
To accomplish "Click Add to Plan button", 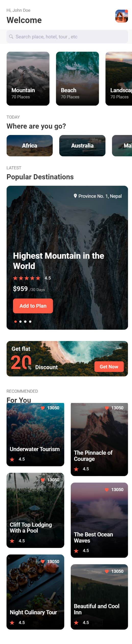I will tap(33, 306).
